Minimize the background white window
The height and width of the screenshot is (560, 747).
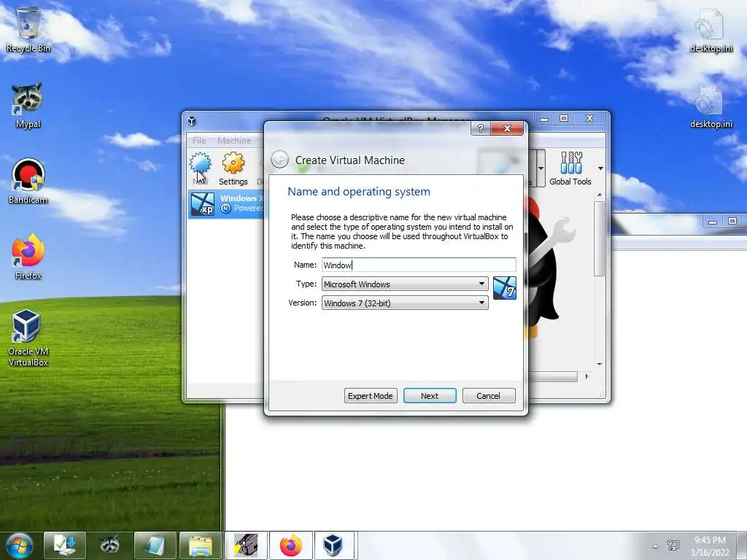712,222
